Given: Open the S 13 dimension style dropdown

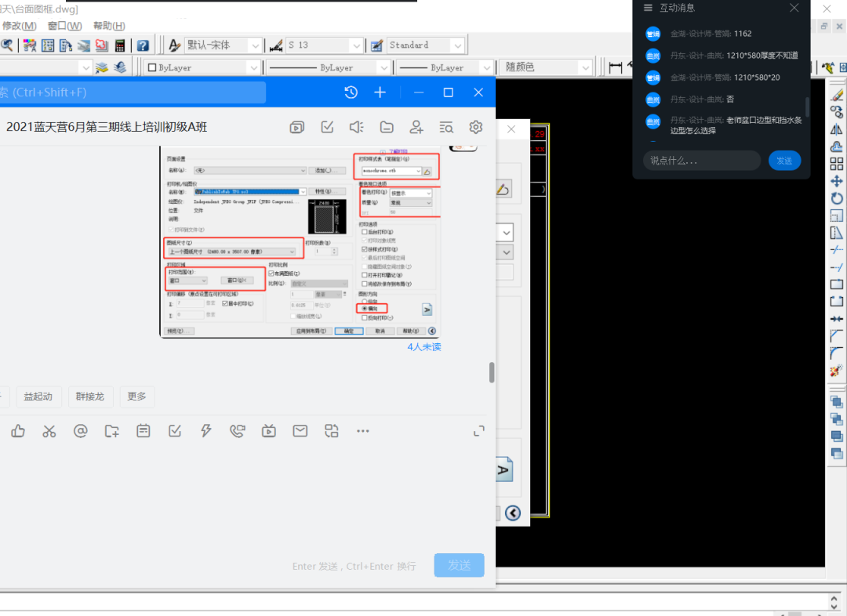Looking at the screenshot, I should click(x=355, y=45).
